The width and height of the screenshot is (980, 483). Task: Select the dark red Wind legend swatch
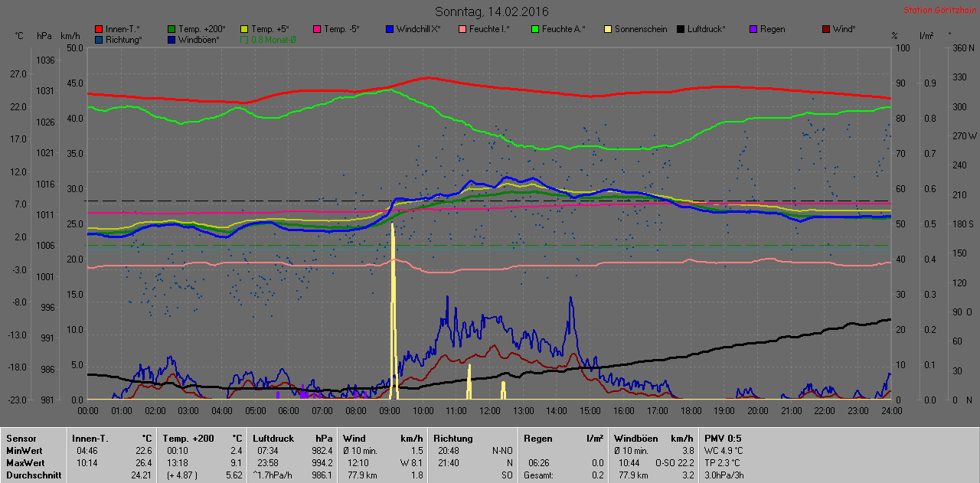[827, 29]
